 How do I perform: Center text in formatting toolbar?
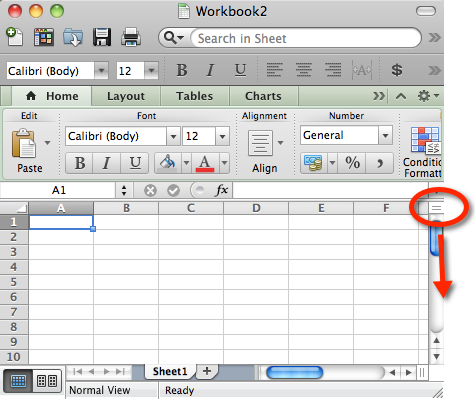click(304, 70)
